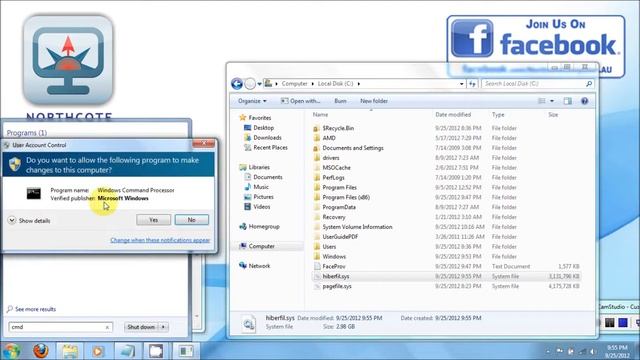Viewport: 640px width, 360px height.
Task: Select System Volume Information folder
Action: [353, 227]
